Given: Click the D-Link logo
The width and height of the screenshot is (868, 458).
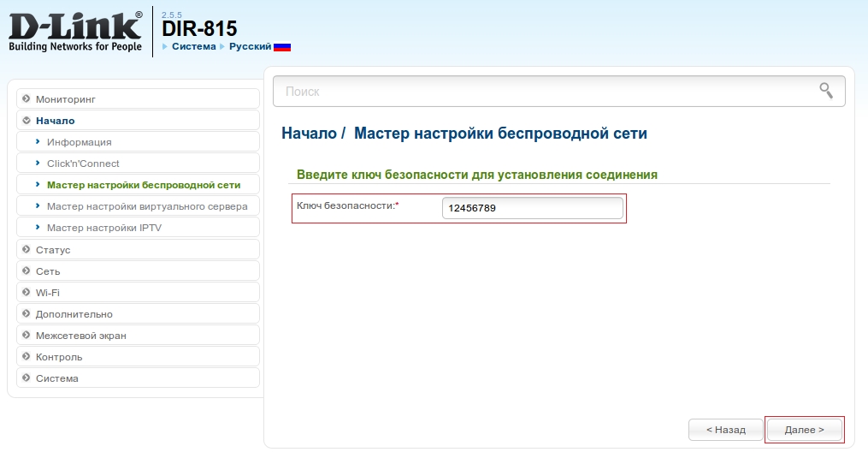Looking at the screenshot, I should [x=75, y=32].
